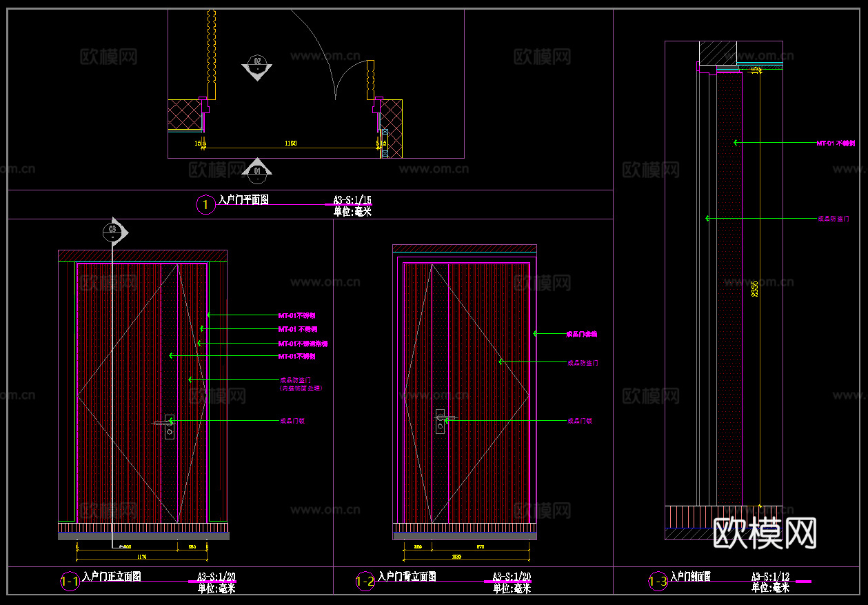Viewport: 868px width, 605px height.
Task: Click the circled 1-2 drawing number bubble
Action: coord(365,582)
